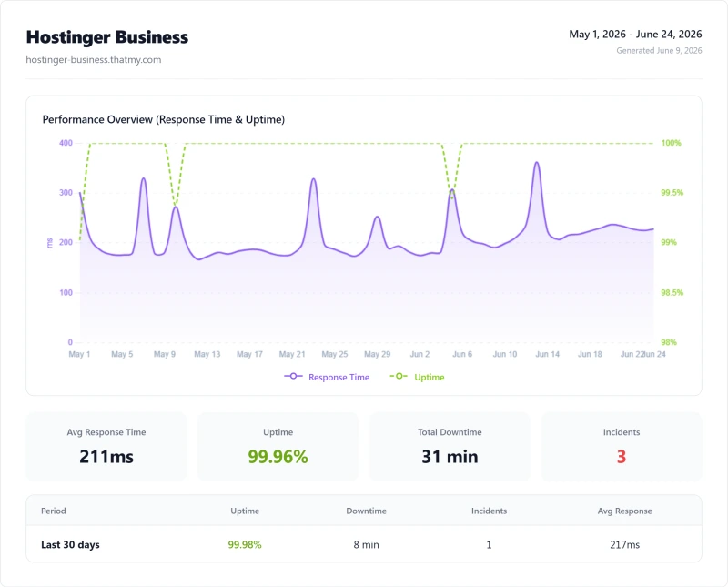Click the Period column header
The height and width of the screenshot is (587, 728).
[x=54, y=511]
